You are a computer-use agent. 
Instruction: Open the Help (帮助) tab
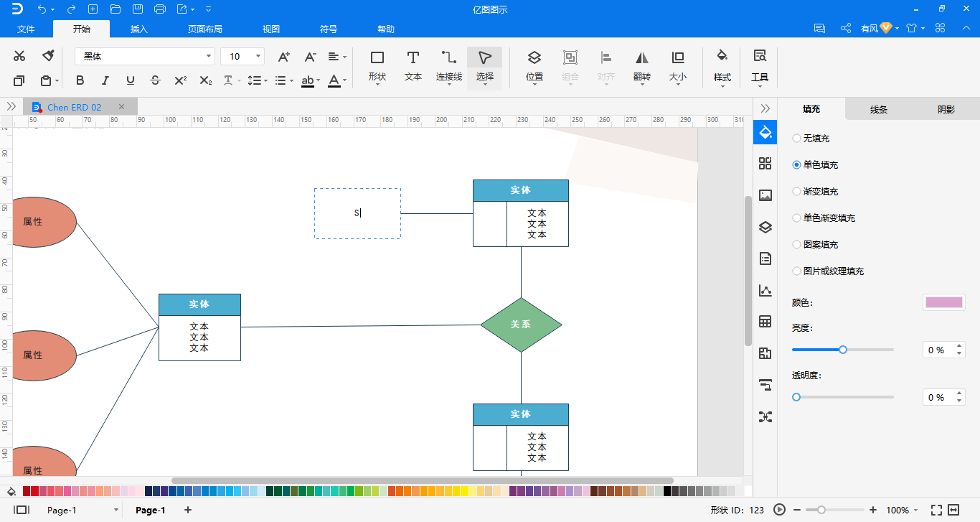(x=386, y=29)
